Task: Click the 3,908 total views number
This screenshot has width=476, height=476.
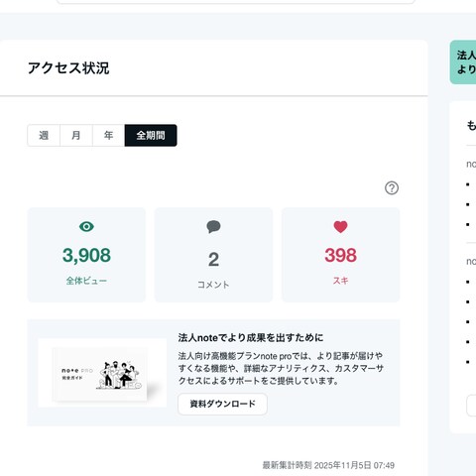Action: 86,255
